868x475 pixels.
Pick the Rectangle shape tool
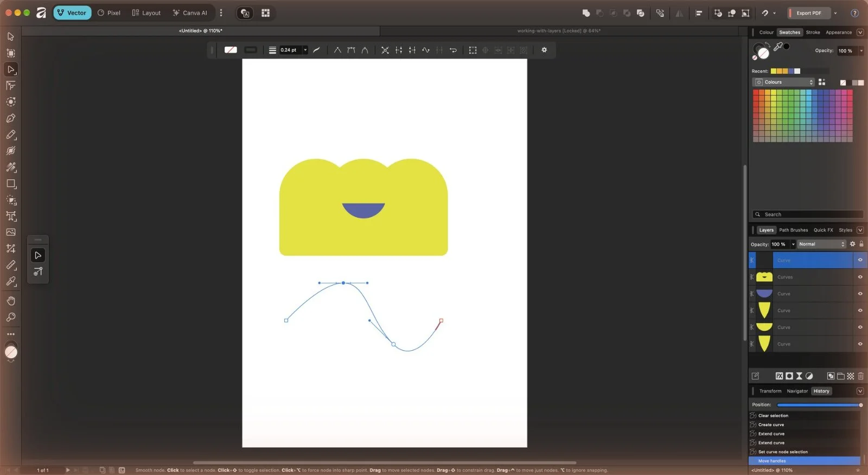[11, 183]
